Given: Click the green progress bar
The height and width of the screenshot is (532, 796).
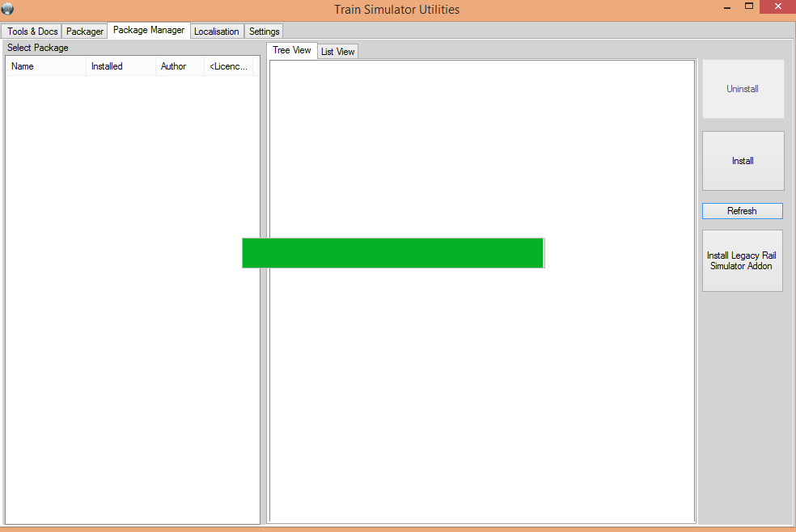Looking at the screenshot, I should 393,253.
